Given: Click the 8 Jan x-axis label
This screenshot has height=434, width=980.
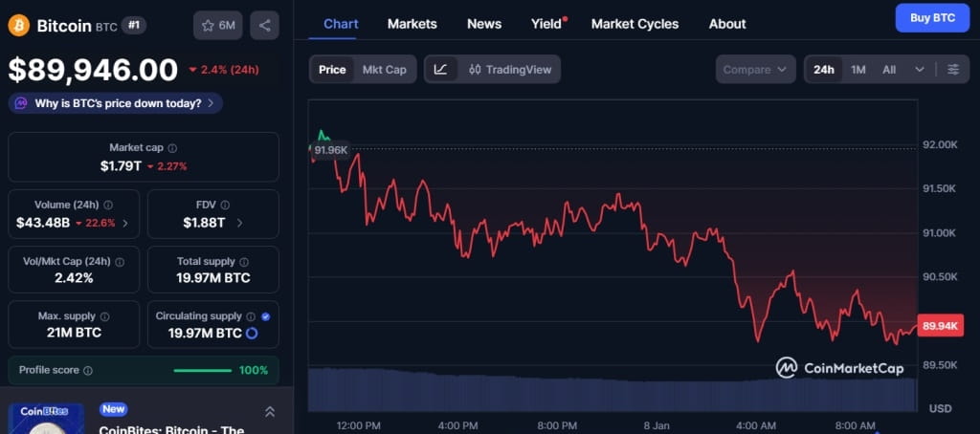Looking at the screenshot, I should [657, 426].
